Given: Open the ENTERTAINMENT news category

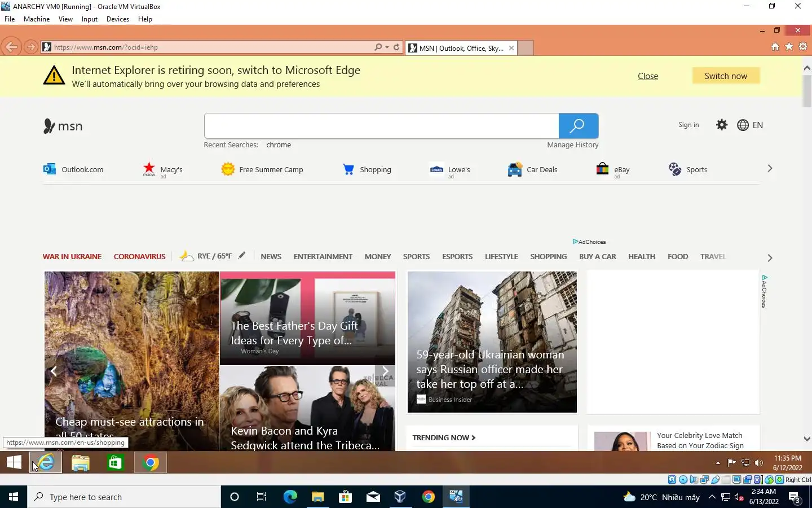Looking at the screenshot, I should tap(323, 256).
